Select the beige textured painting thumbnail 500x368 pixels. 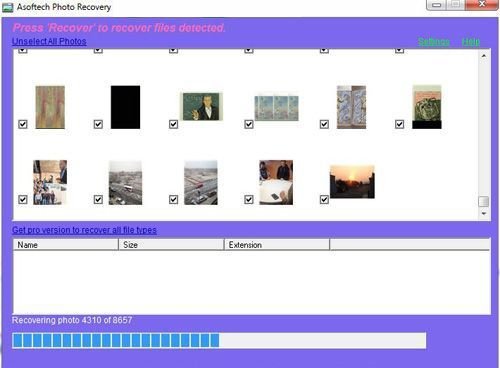point(50,107)
